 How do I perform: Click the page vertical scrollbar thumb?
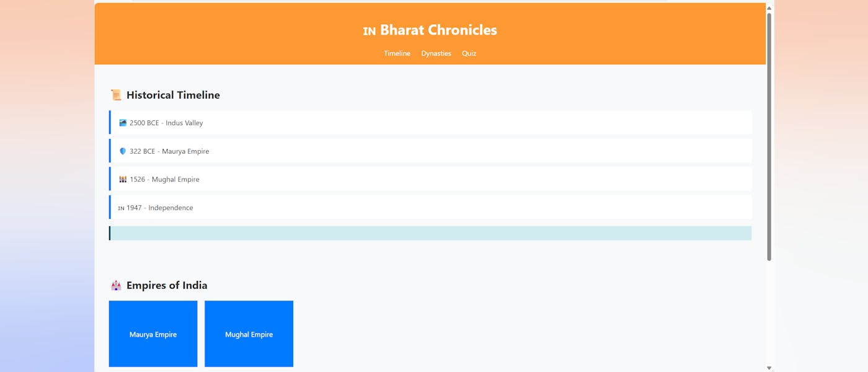click(x=769, y=136)
